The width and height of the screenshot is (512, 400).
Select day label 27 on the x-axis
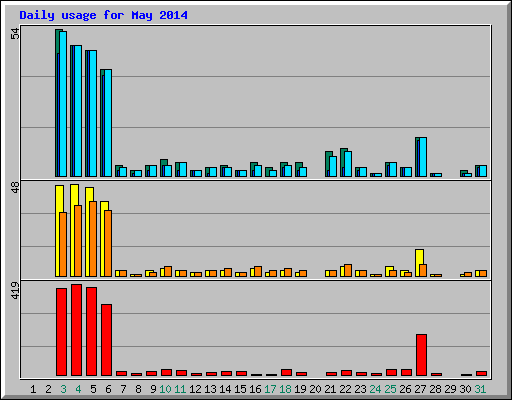[420, 389]
